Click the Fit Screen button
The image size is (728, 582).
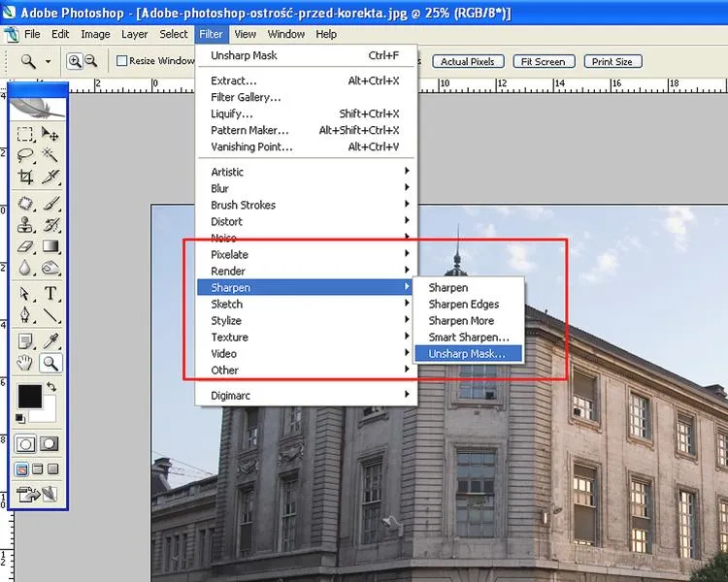(544, 62)
